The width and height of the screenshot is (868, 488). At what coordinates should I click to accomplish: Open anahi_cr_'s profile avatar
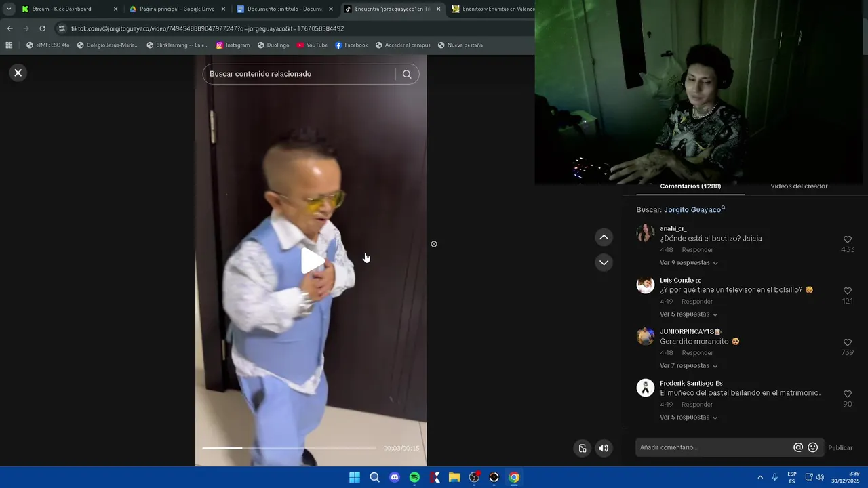646,233
